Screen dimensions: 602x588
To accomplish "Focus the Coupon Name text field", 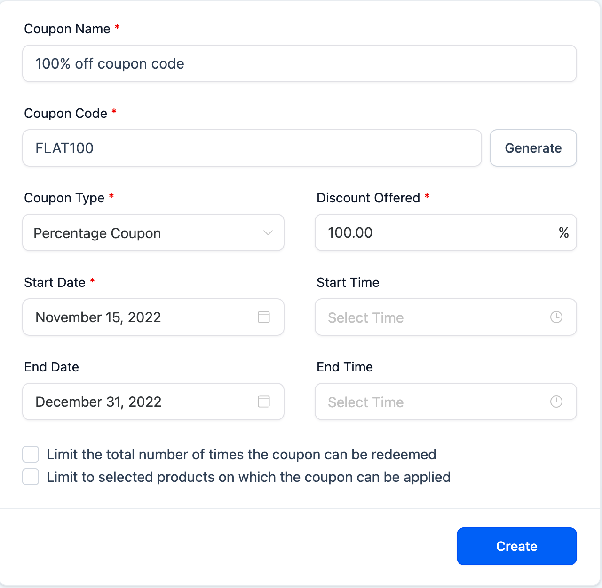I will pos(299,63).
